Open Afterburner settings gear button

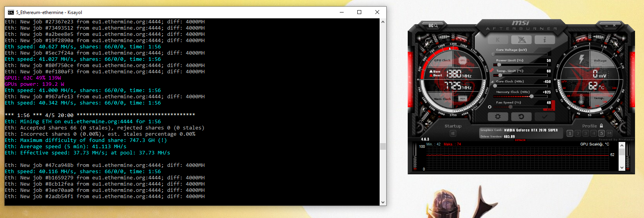[498, 117]
